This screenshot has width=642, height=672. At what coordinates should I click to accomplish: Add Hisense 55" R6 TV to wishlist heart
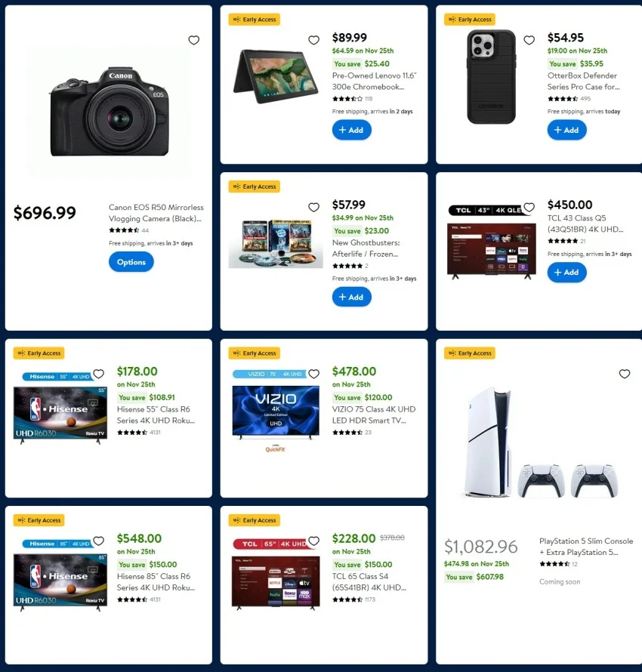[x=99, y=375]
